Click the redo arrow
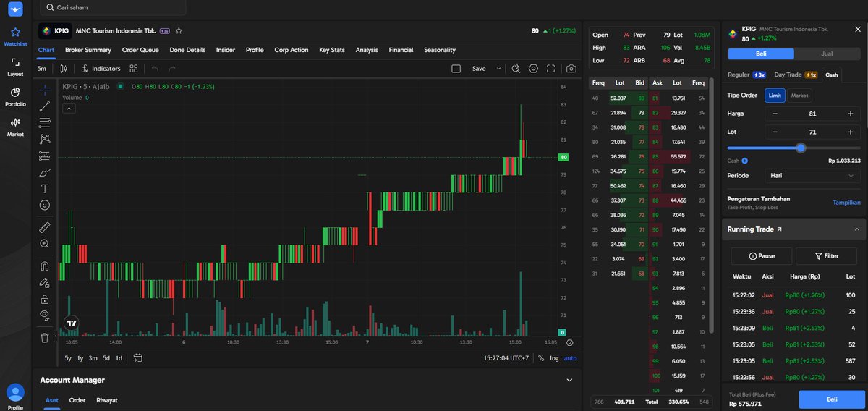The height and width of the screenshot is (411, 868). coord(172,68)
